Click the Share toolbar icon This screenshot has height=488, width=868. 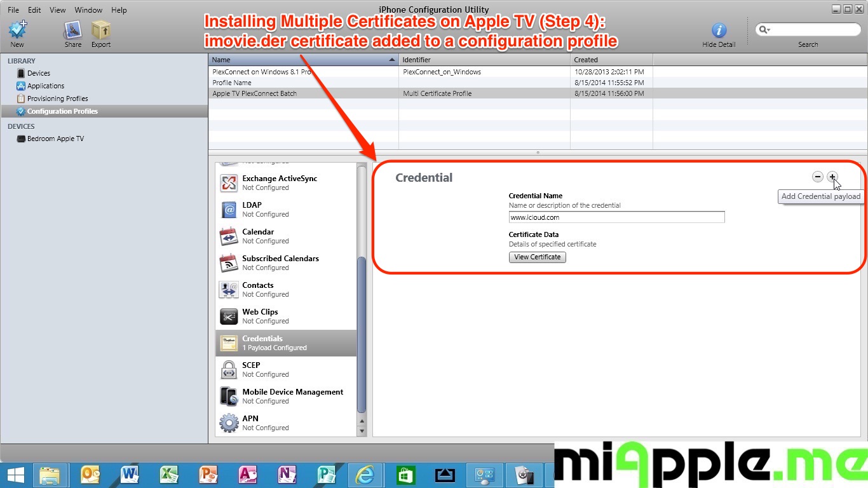coord(72,30)
